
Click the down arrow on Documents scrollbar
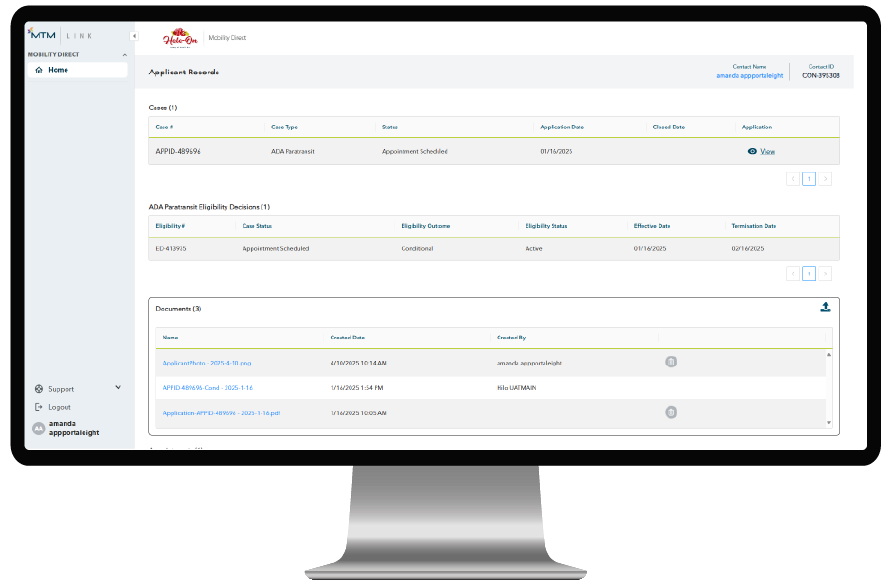pyautogui.click(x=829, y=421)
